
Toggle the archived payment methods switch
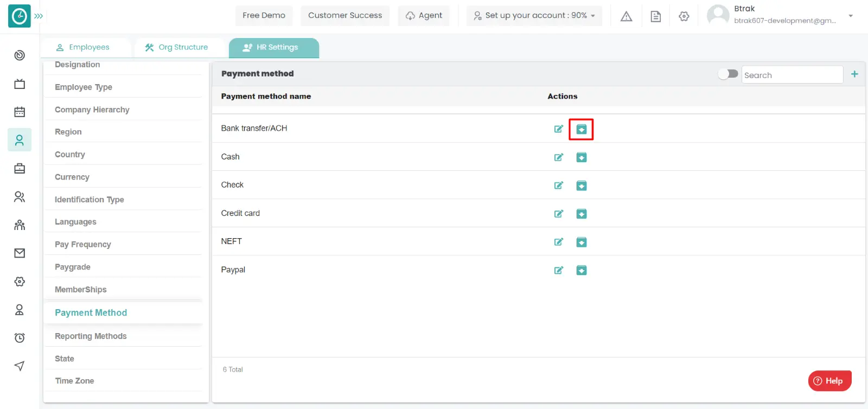pyautogui.click(x=728, y=74)
